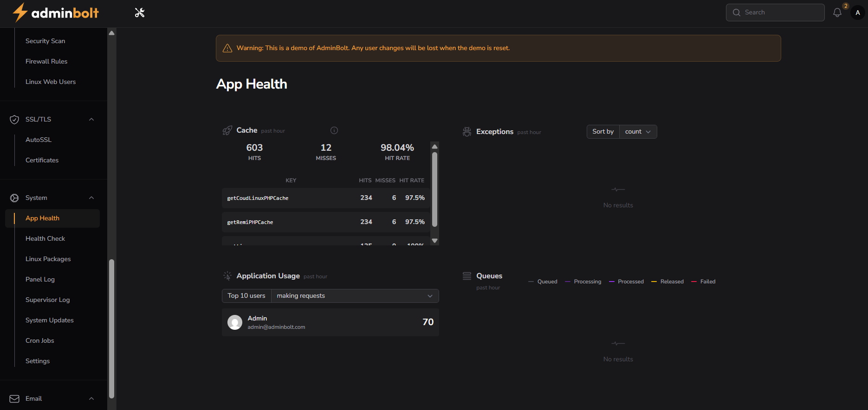Screen dimensions: 868x410
Task: Collapse the SSL/TLS section chevron
Action: 91,119
